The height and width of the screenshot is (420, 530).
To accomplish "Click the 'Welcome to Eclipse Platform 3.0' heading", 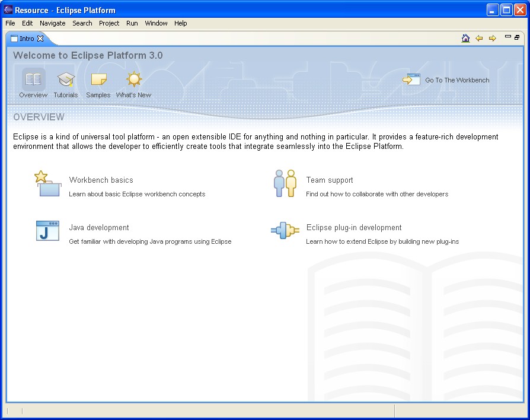I will (x=88, y=55).
